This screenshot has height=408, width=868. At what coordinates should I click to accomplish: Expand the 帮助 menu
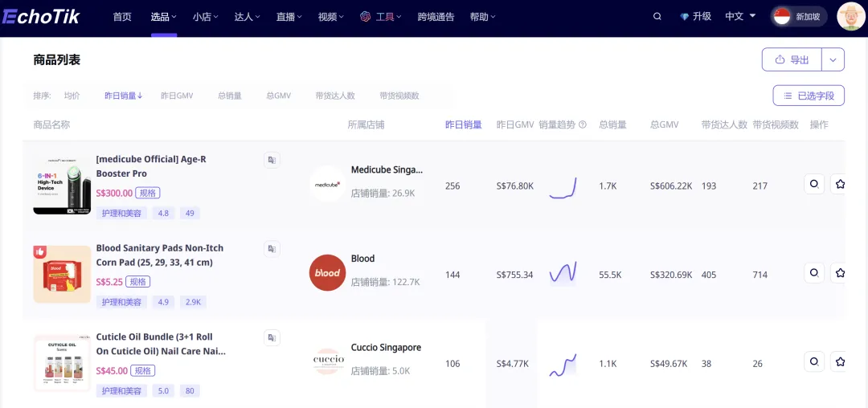coord(483,17)
